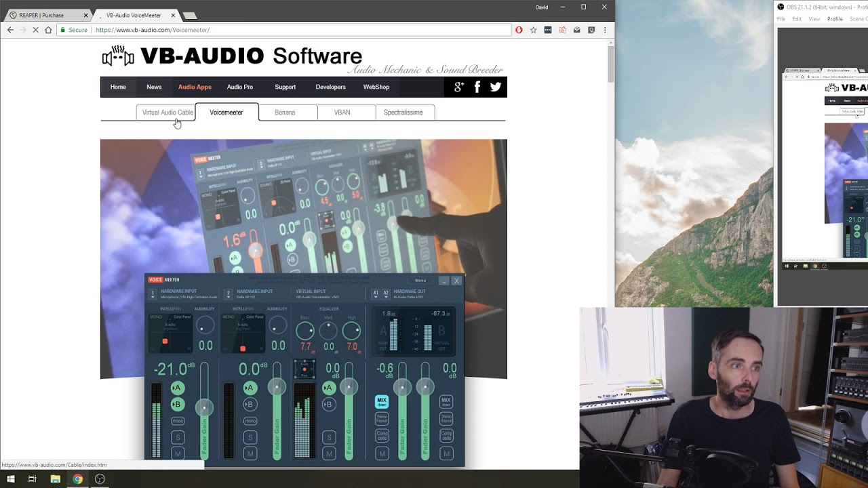Click the VB-Audio Software logo
868x488 pixels.
pos(233,56)
